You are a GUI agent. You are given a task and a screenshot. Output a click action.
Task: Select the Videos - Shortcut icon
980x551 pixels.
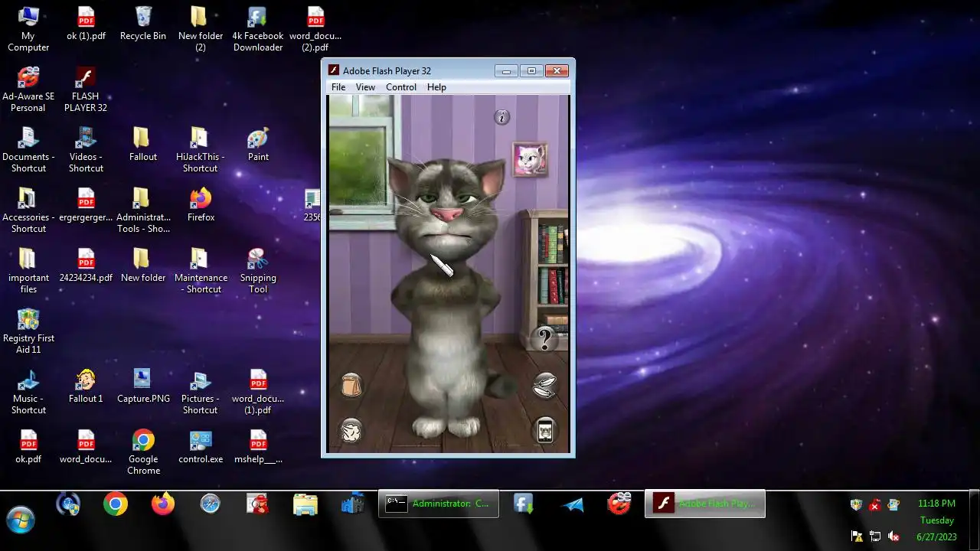[x=86, y=150]
